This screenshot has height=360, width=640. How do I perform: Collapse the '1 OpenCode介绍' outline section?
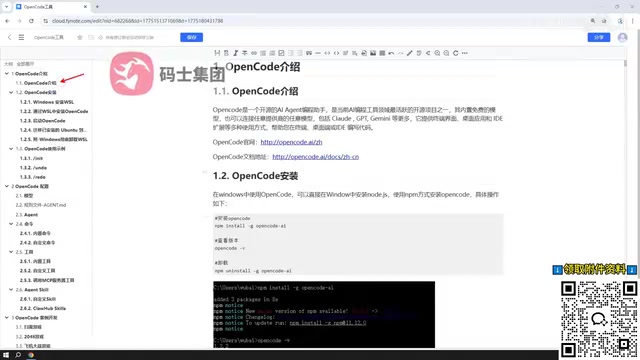coord(7,73)
